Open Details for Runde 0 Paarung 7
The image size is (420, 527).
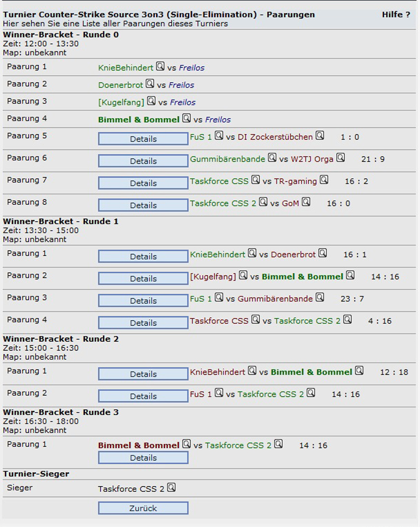click(143, 183)
